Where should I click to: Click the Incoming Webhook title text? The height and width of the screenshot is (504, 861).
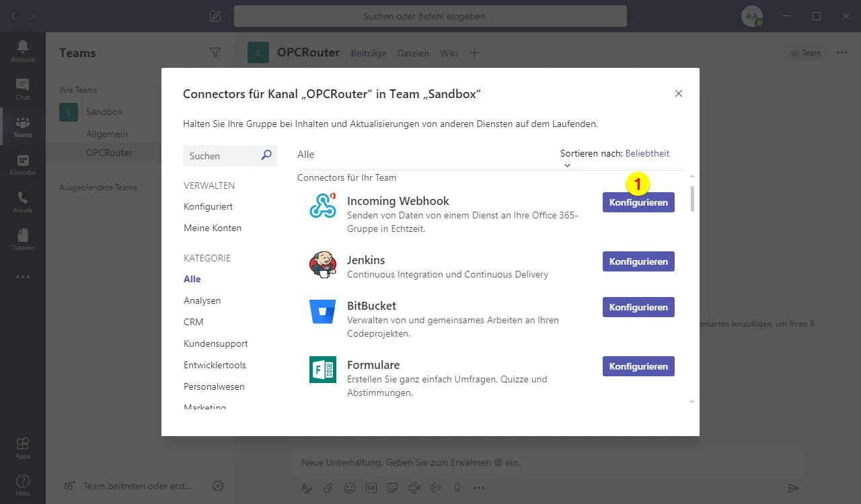pos(398,201)
